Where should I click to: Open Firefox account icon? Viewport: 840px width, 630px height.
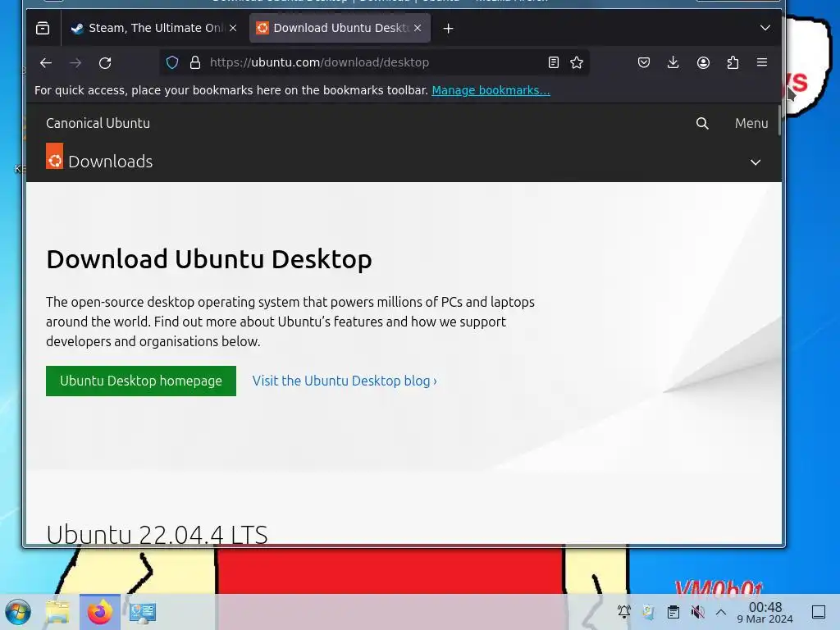[703, 62]
